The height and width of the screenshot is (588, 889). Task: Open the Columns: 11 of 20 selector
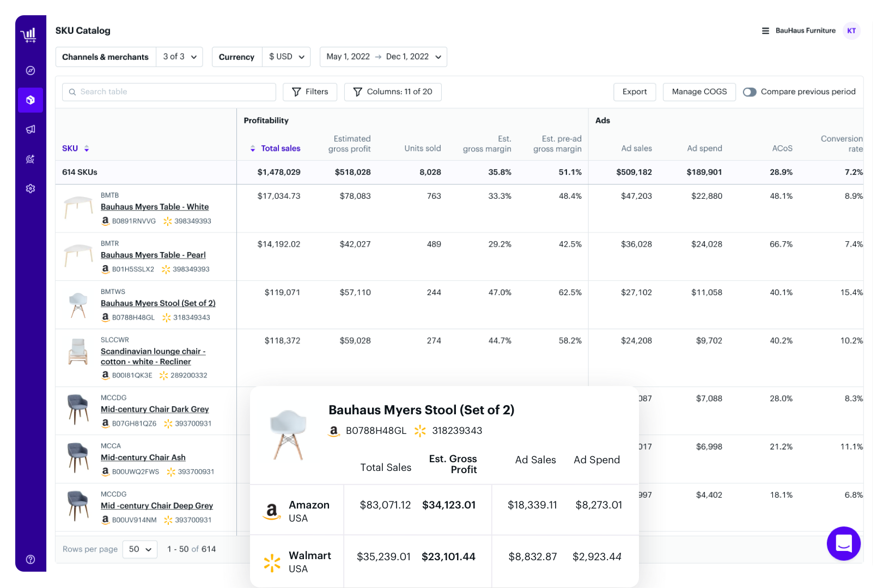click(393, 92)
